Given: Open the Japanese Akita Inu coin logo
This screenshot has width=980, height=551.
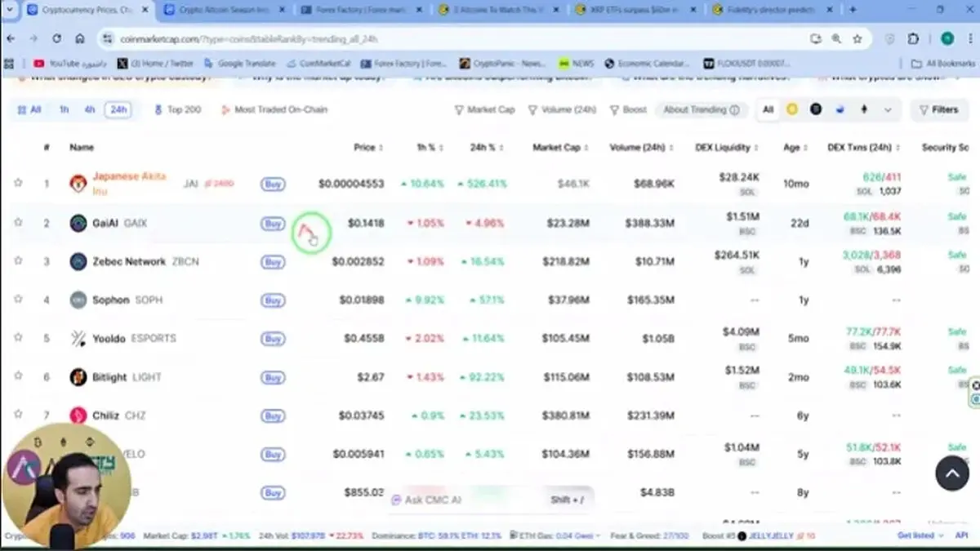Looking at the screenshot, I should click(78, 183).
